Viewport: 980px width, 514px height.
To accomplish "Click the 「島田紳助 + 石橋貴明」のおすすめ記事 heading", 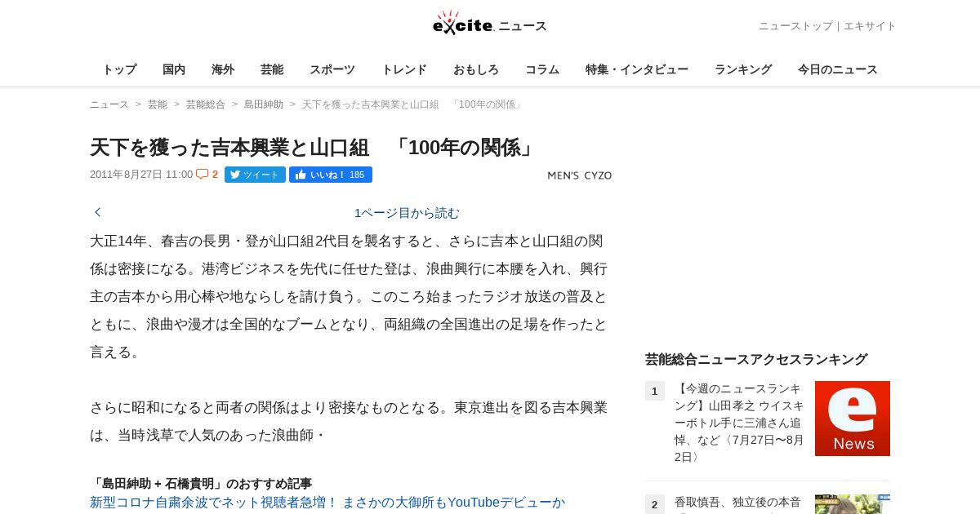I will pos(201,484).
